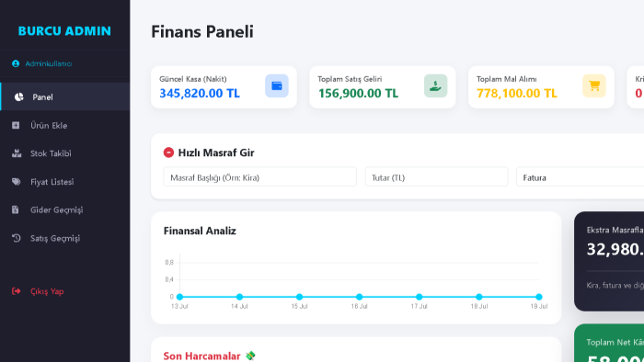Click the Toplam Mal Alımı label
The width and height of the screenshot is (644, 362).
(x=506, y=79)
